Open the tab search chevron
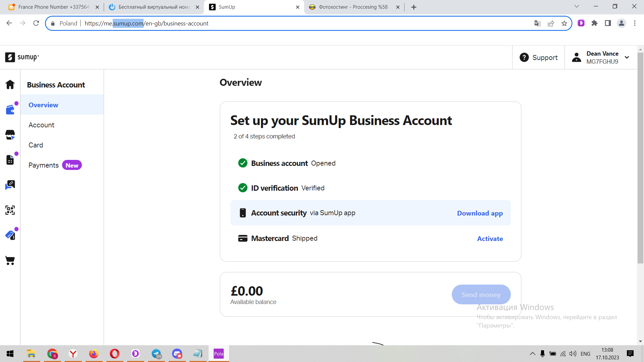This screenshot has width=644, height=362. (x=577, y=7)
